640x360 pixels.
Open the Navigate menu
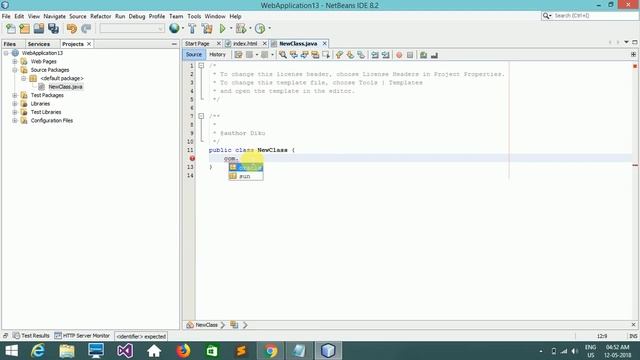tap(55, 16)
